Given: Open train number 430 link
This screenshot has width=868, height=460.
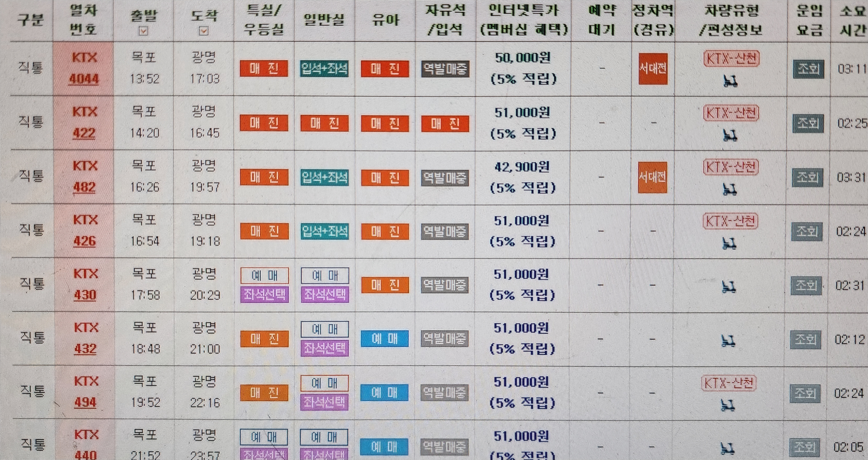Looking at the screenshot, I should (85, 295).
